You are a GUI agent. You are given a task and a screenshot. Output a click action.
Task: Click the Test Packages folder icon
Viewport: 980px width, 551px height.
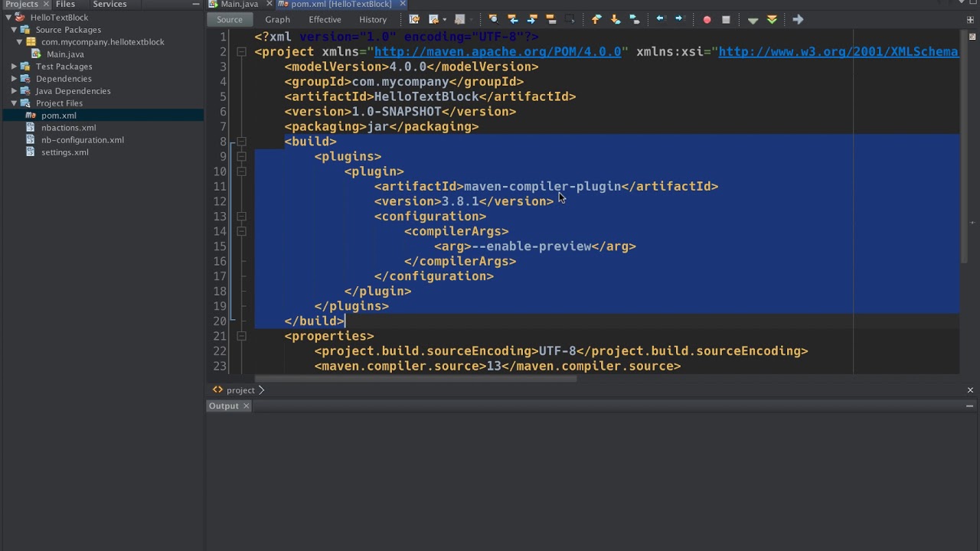(x=25, y=67)
